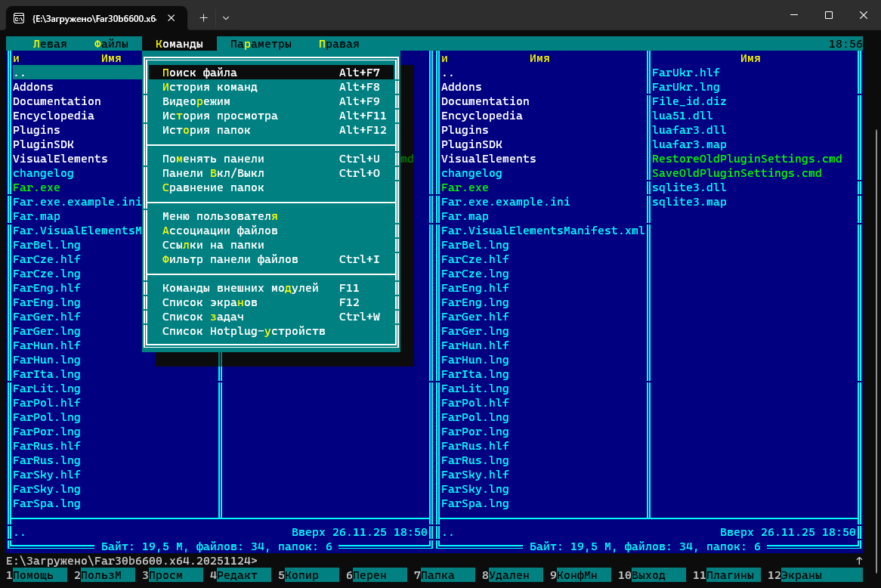881x588 pixels.
Task: Click the Выход button in key bar
Action: point(648,575)
